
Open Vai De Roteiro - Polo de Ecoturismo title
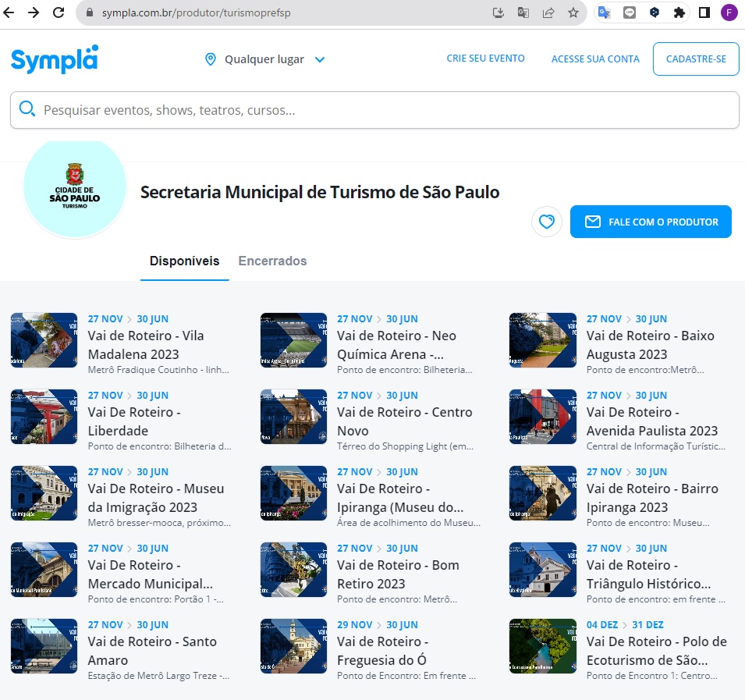[x=657, y=651]
